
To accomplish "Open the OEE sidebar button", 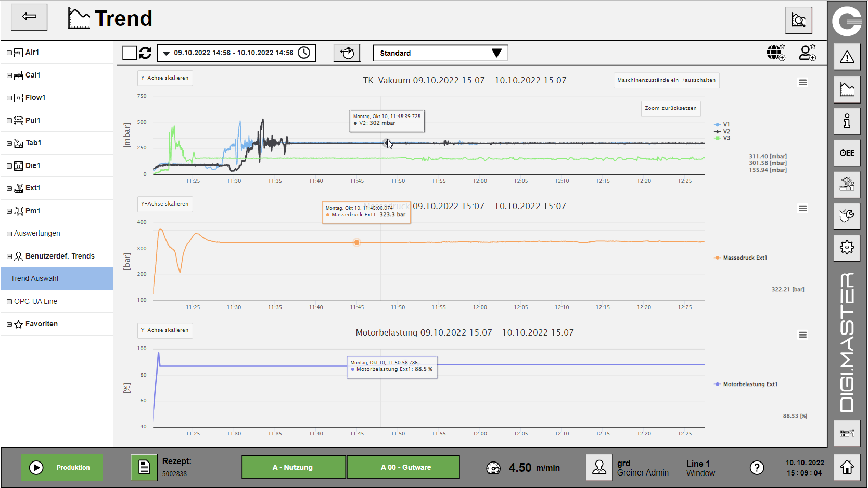I will tap(847, 153).
